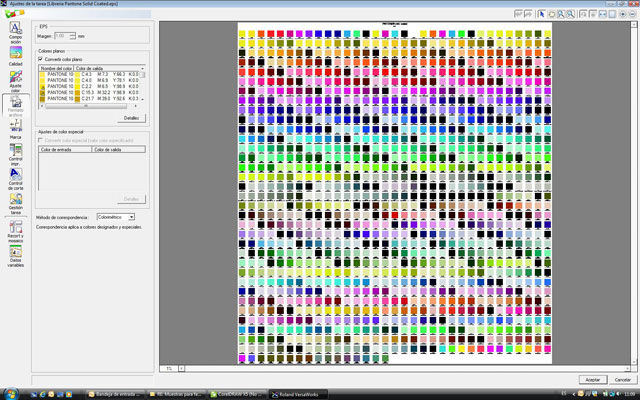Select the Calidad sidebar icon
Image resolution: width=640 pixels, height=400 pixels.
[x=15, y=58]
